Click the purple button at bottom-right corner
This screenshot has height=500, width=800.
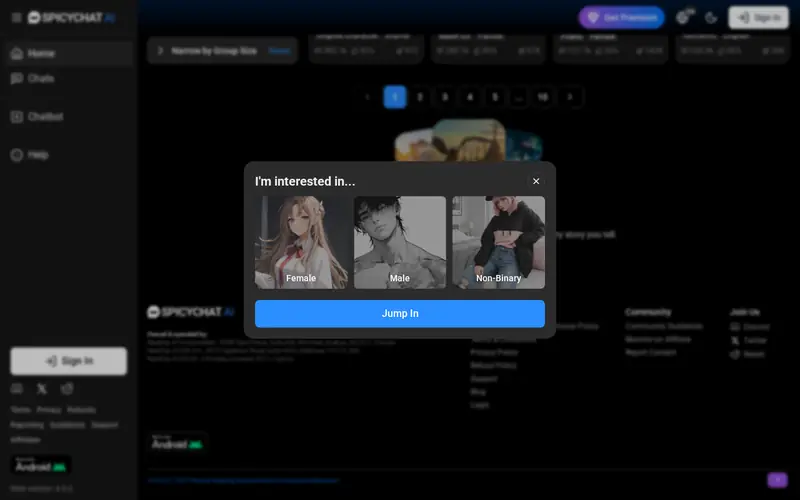click(x=778, y=480)
